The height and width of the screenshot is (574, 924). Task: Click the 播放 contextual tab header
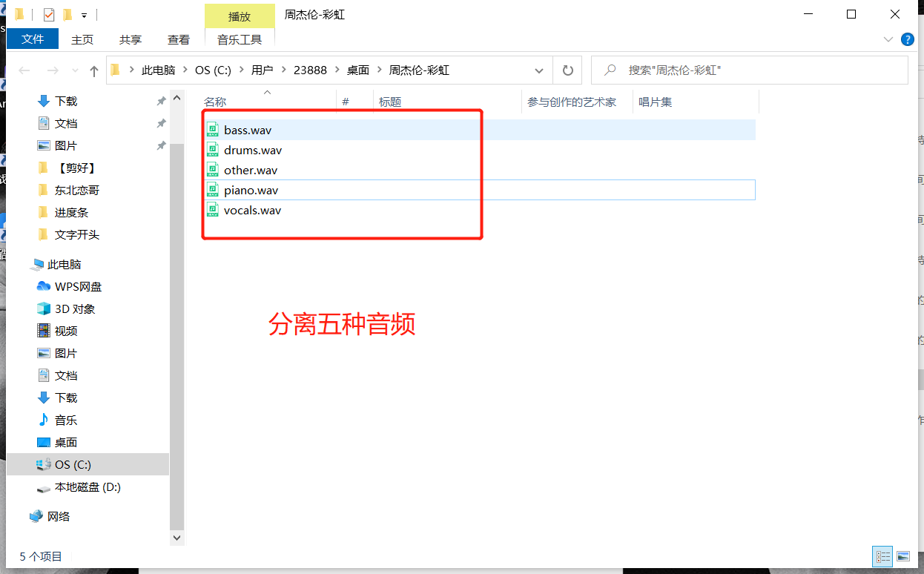(240, 16)
